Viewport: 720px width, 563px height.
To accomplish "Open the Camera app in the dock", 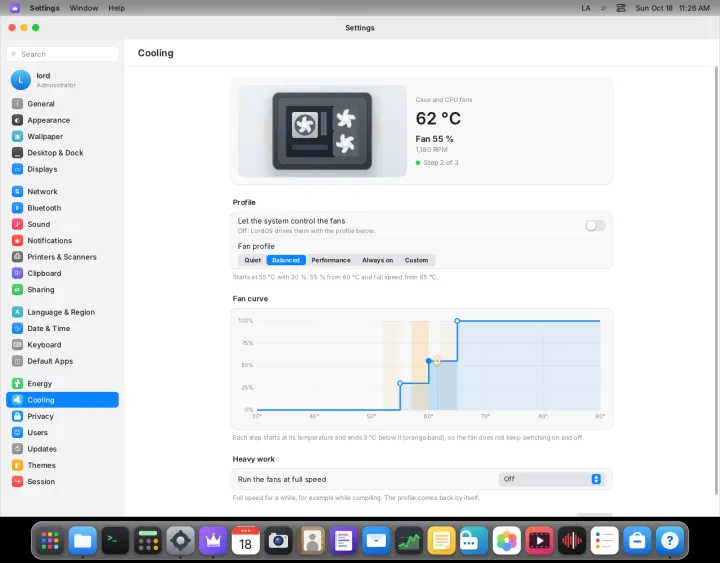I will pos(278,540).
